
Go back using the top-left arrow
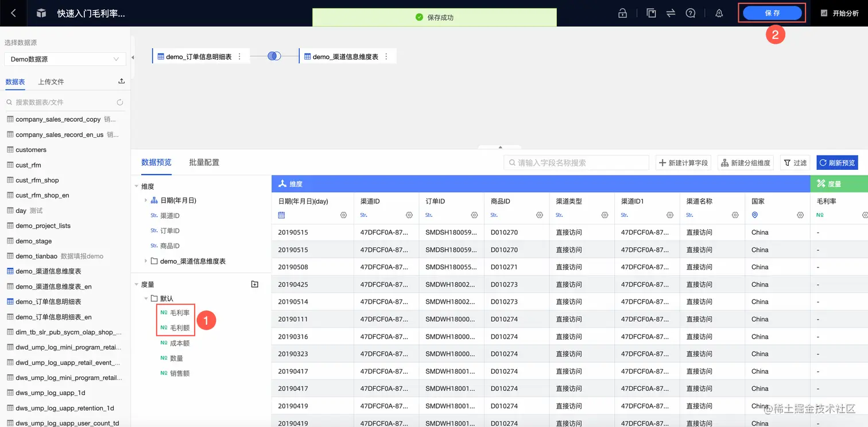tap(13, 13)
